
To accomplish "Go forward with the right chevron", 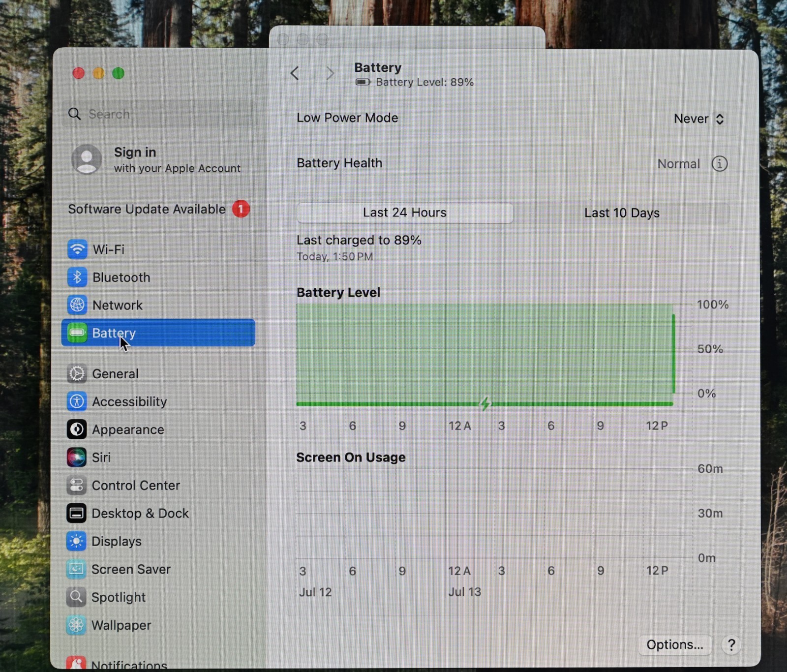I will click(x=330, y=73).
